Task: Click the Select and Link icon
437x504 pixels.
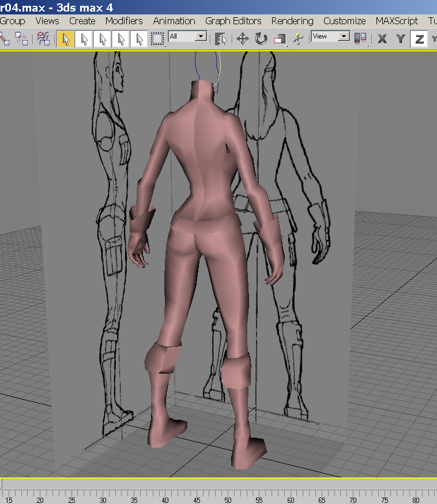Action: (5, 39)
